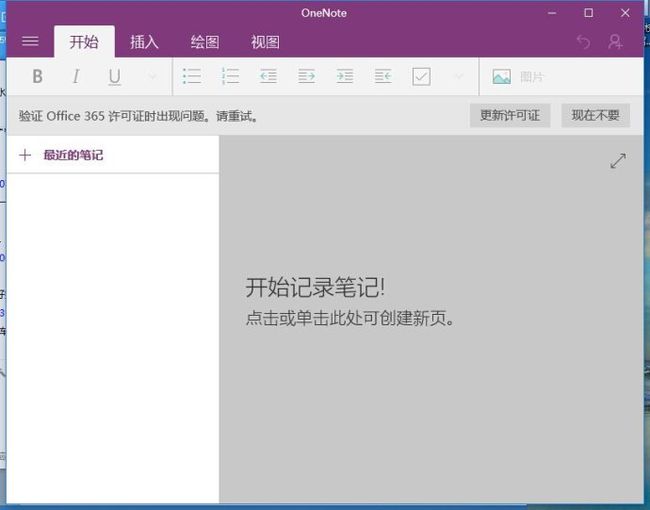Toggle underline formatting
This screenshot has width=650, height=510.
[x=114, y=77]
